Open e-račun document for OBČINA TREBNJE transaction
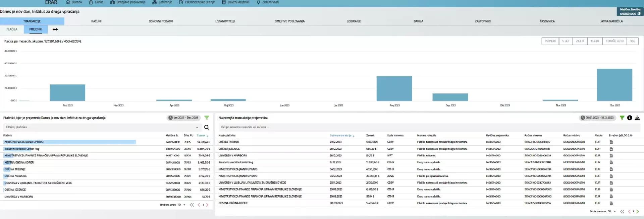Image resolution: width=644 pixels, height=219 pixels. [611, 142]
